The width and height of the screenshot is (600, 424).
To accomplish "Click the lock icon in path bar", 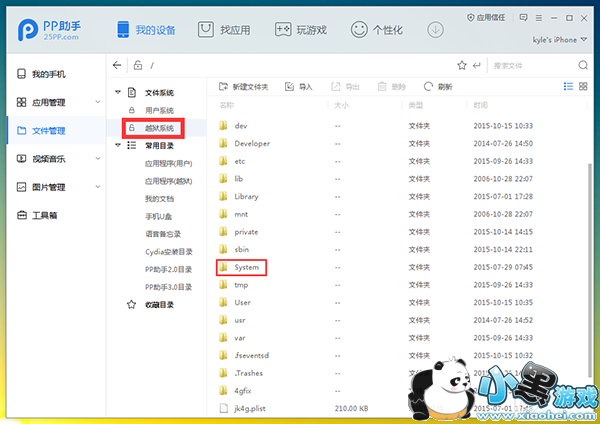I will [x=138, y=65].
